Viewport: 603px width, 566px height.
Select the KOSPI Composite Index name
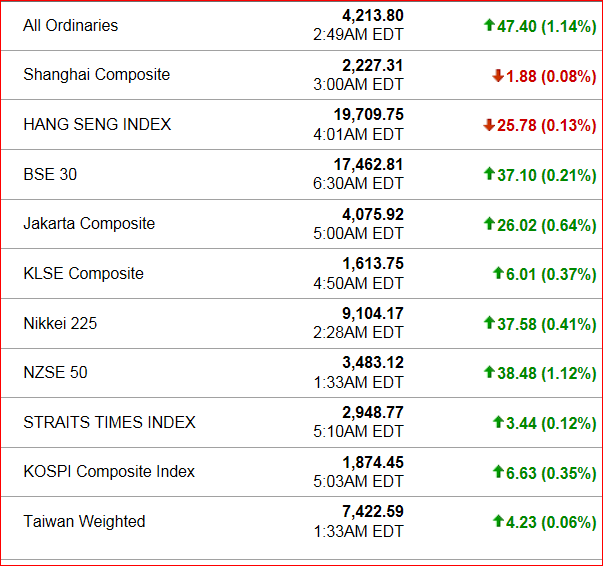click(x=109, y=471)
